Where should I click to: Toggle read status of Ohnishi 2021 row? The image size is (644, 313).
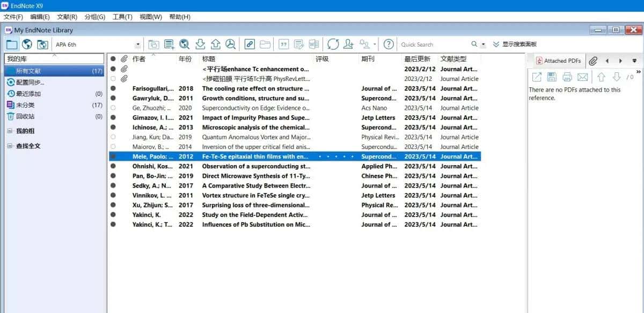coord(113,166)
